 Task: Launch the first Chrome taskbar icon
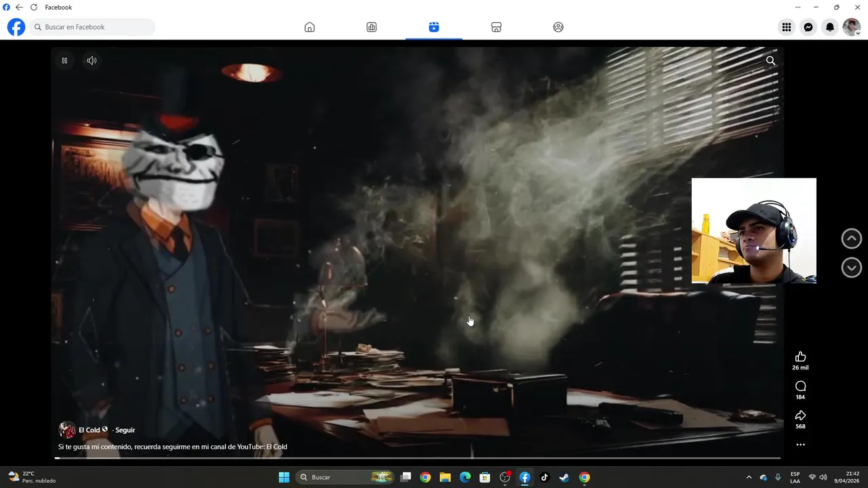point(425,477)
